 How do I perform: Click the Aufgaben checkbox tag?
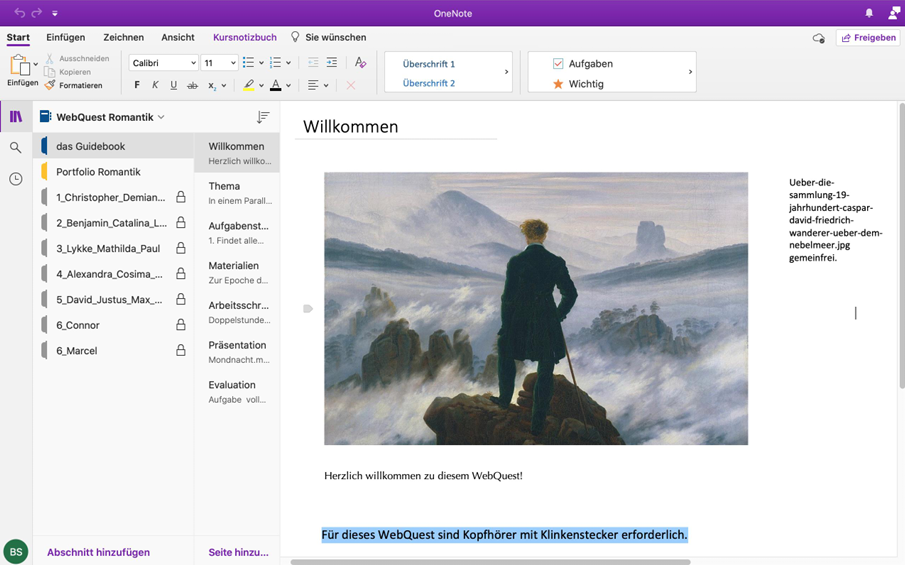coord(558,63)
